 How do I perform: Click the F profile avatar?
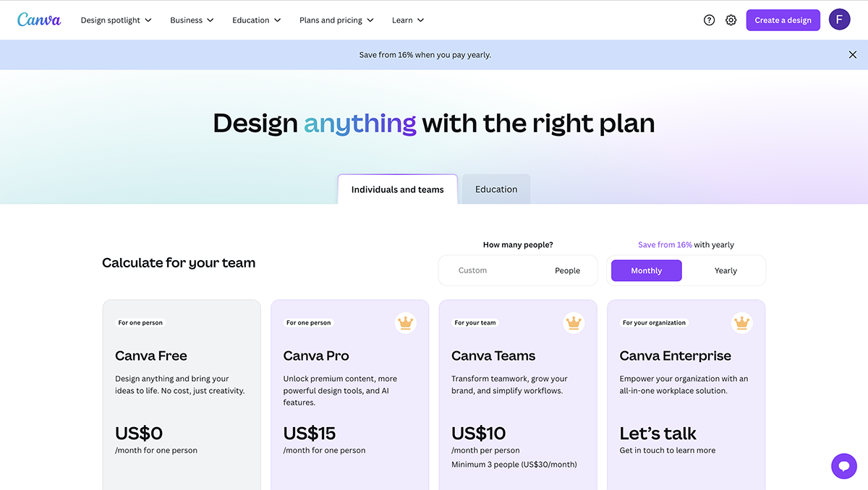839,19
